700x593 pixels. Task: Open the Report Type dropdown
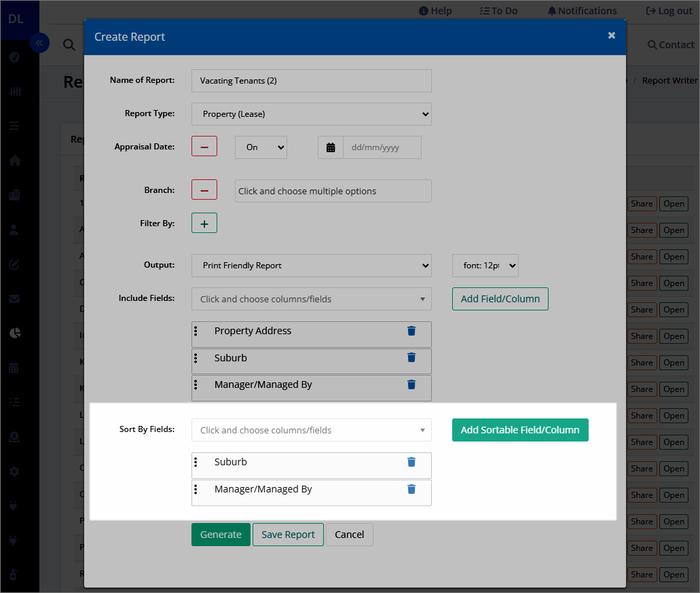click(x=311, y=114)
